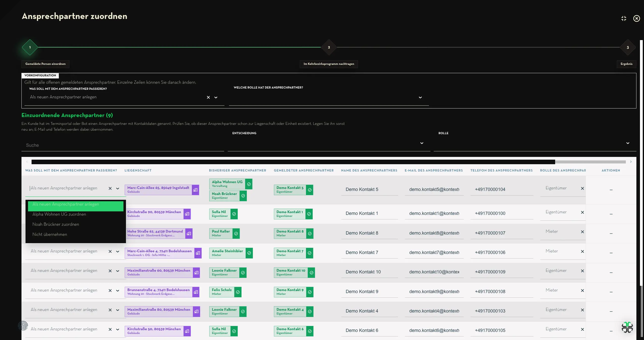
Task: Click check icon on Noah Brückner chip
Action: tap(243, 196)
